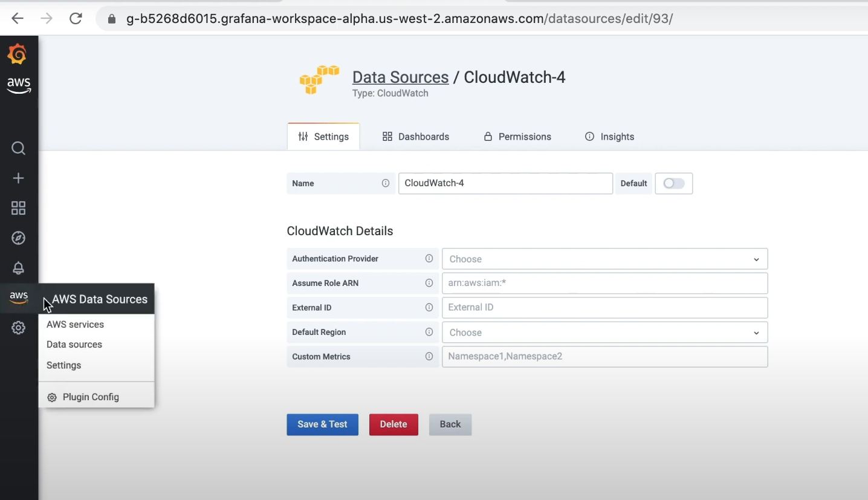Click the Save & Test button

(322, 424)
